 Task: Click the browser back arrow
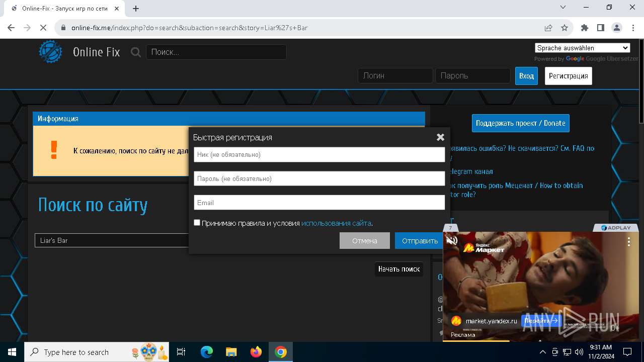pos(11,28)
